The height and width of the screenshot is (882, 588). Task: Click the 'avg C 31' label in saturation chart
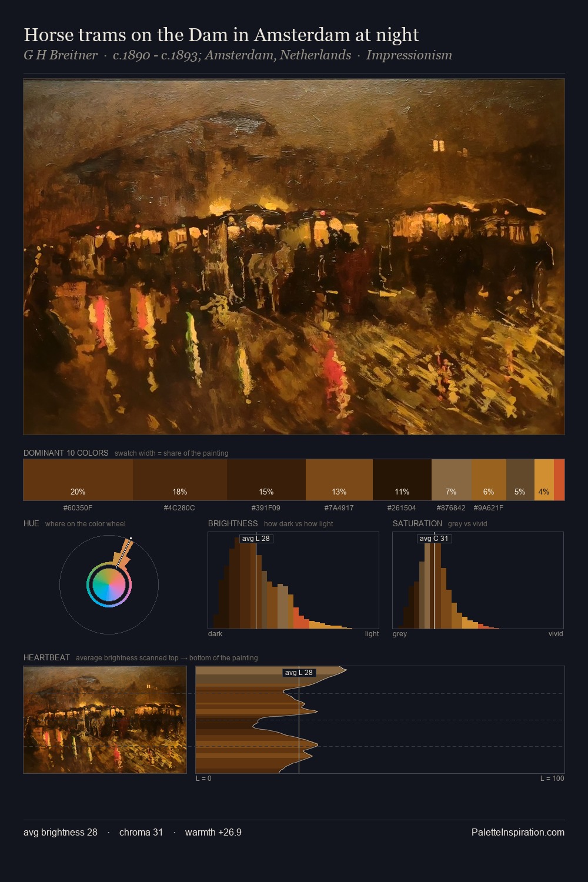tap(434, 539)
